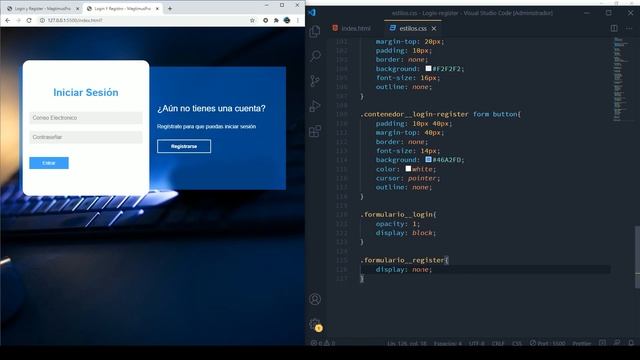Screen dimensions: 640x360
Task: Click the Port 5500 Live Server status item
Action: (x=547, y=344)
